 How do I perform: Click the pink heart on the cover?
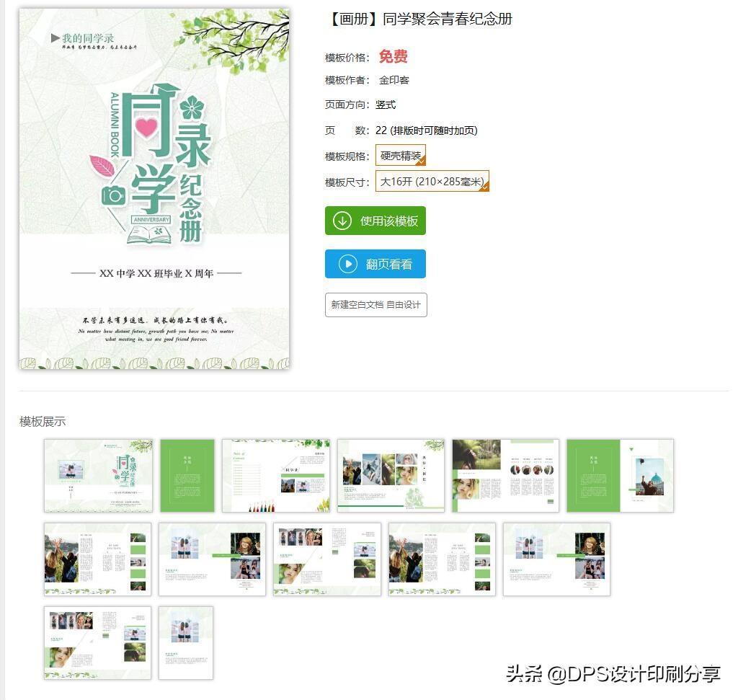[146, 126]
